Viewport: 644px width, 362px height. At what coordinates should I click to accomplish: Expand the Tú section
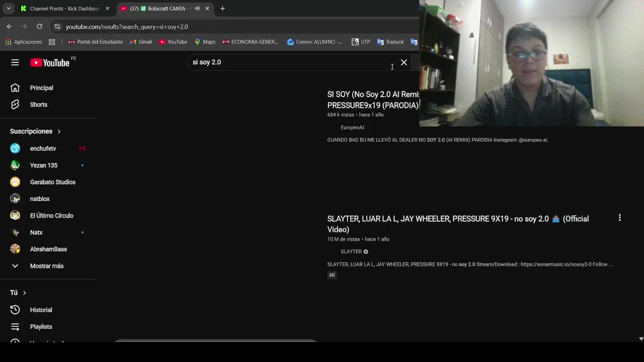[18, 293]
